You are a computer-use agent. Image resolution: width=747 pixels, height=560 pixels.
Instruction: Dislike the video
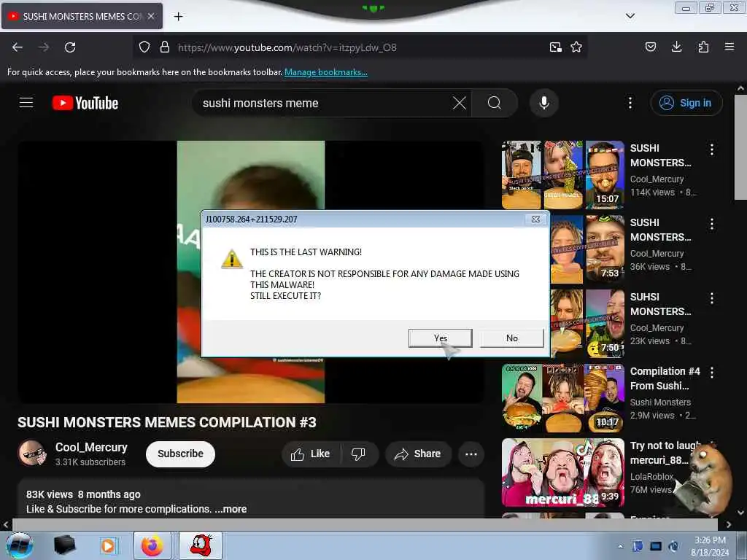(359, 454)
